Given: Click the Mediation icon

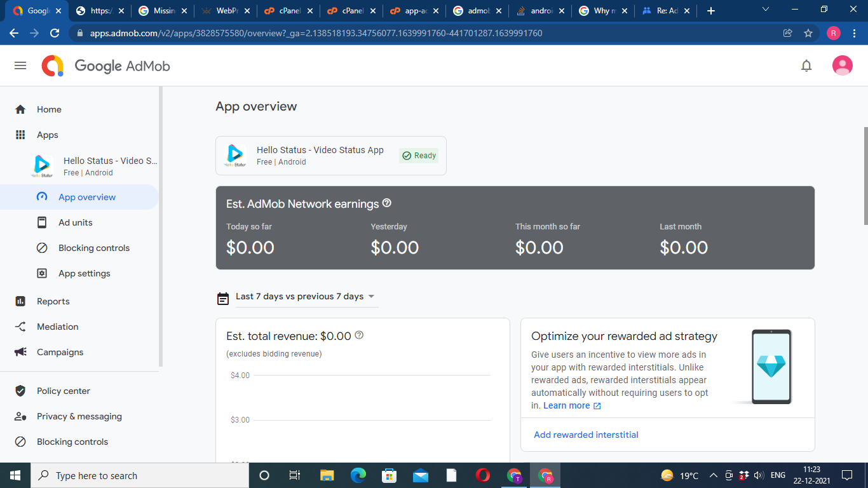Looking at the screenshot, I should (x=20, y=327).
